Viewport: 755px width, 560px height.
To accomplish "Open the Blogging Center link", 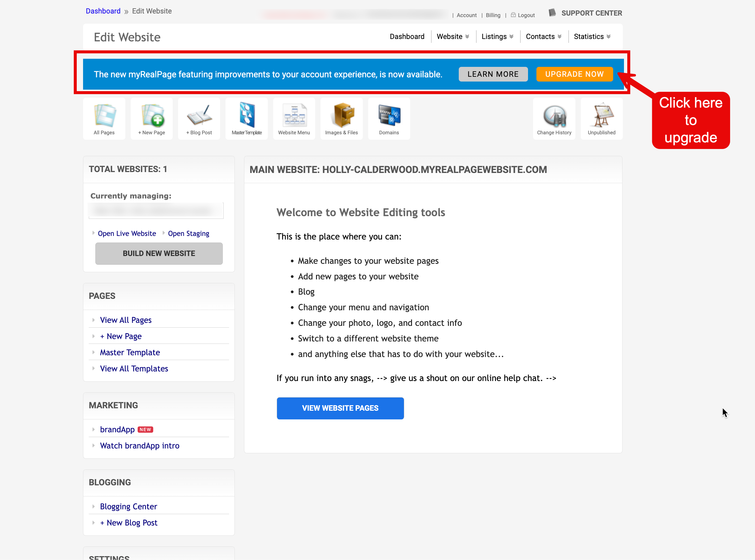I will (x=128, y=506).
